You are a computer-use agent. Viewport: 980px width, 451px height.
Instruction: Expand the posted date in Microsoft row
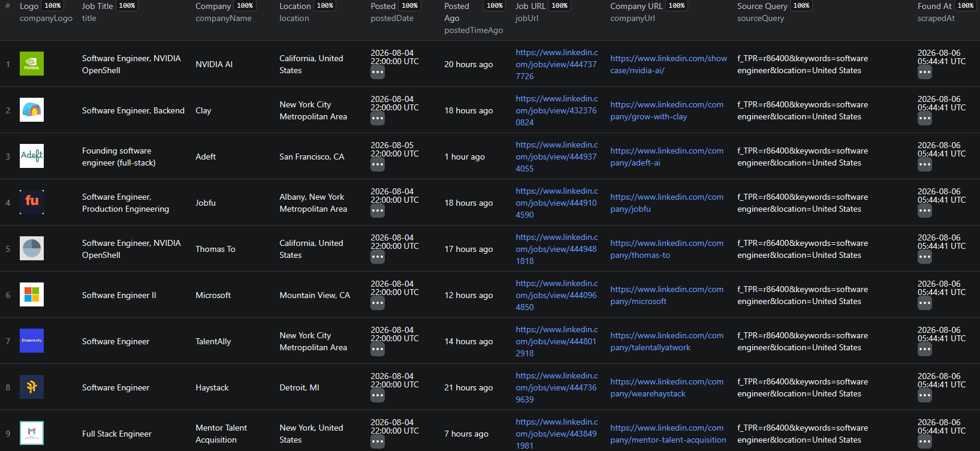pos(378,303)
